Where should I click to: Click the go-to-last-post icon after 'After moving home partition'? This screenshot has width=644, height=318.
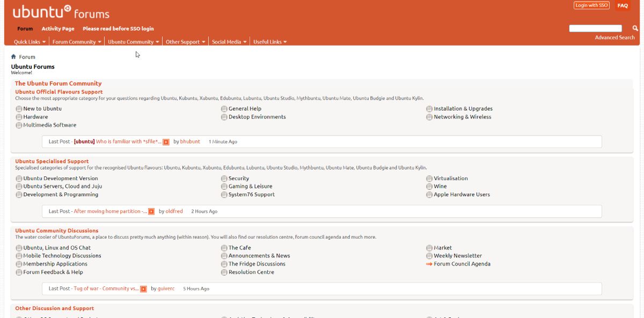pyautogui.click(x=151, y=212)
